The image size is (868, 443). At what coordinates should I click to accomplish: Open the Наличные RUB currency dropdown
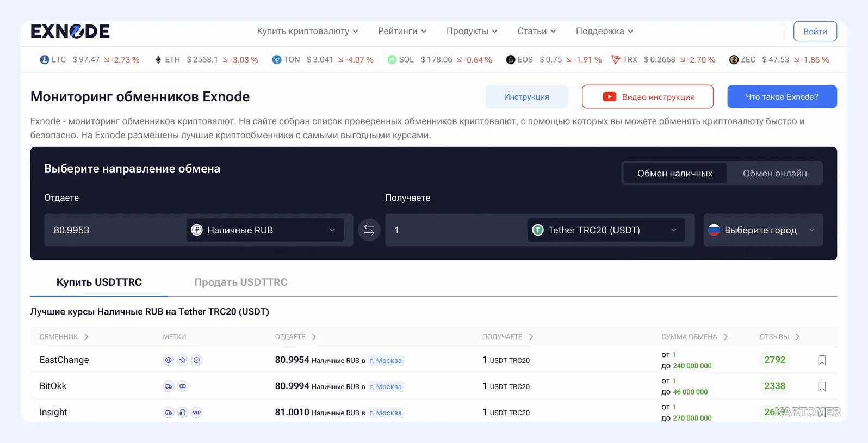265,230
